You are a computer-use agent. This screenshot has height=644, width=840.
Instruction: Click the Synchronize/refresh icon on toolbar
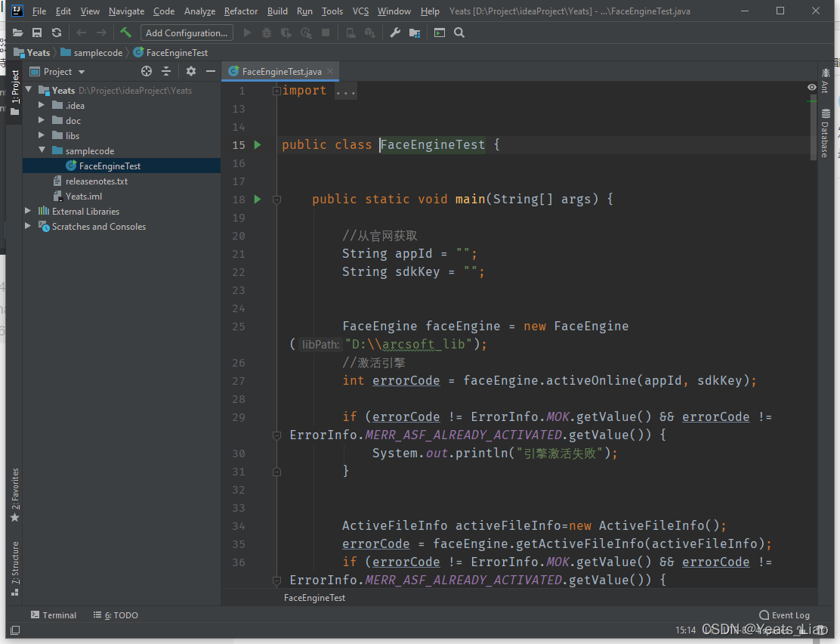click(x=55, y=33)
